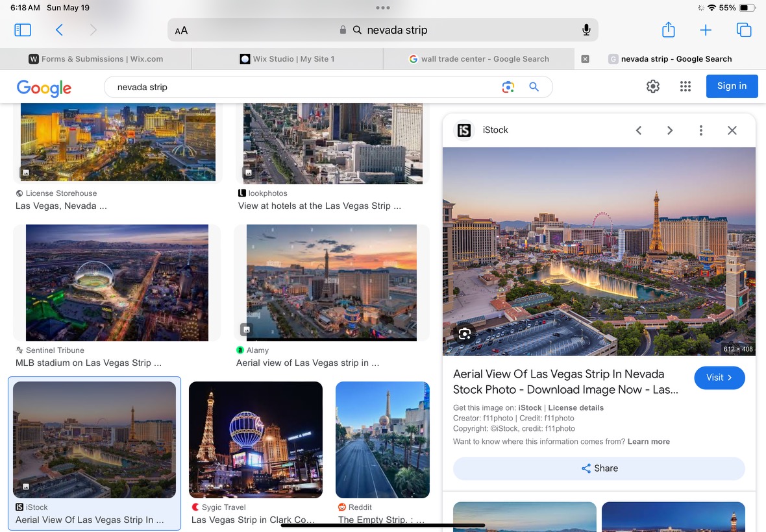The width and height of the screenshot is (766, 532).
Task: Open the large previewed fountain image
Action: click(599, 251)
